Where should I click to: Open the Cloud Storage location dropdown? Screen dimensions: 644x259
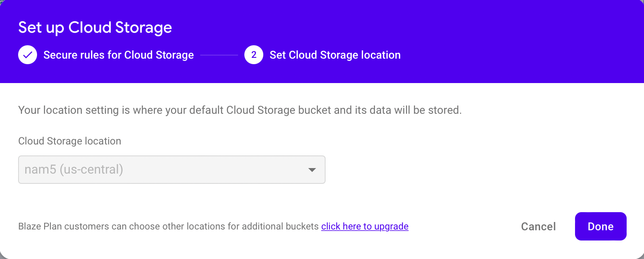click(171, 170)
